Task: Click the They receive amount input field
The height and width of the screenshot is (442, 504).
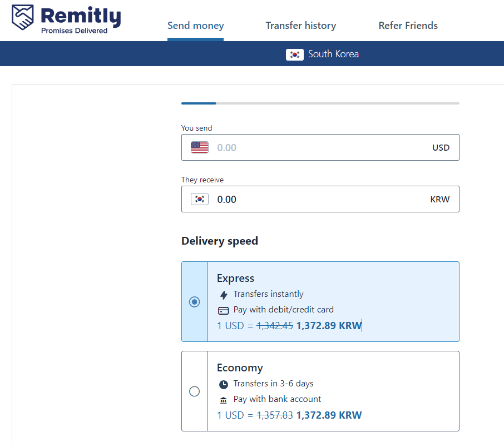Action: 320,199
